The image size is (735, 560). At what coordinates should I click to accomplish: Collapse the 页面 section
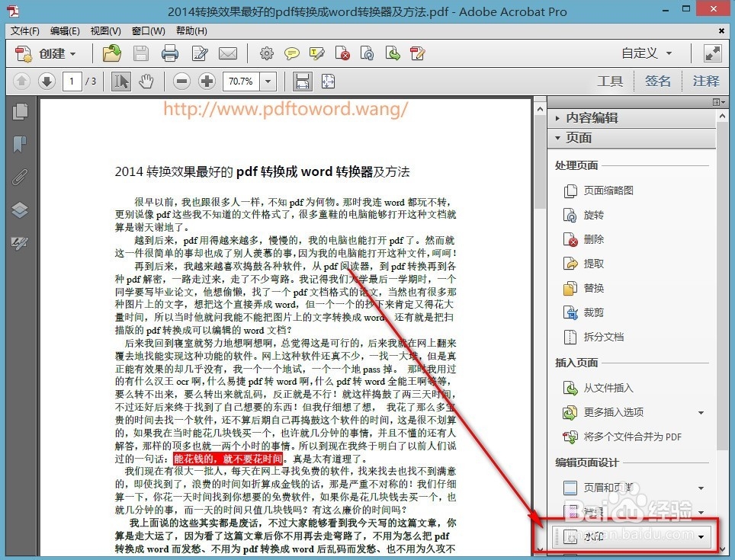[x=631, y=138]
